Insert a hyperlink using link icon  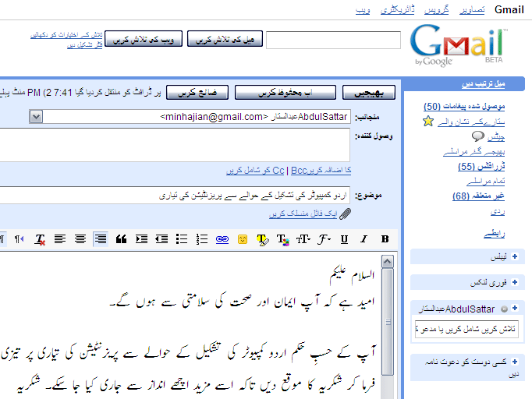(x=222, y=239)
